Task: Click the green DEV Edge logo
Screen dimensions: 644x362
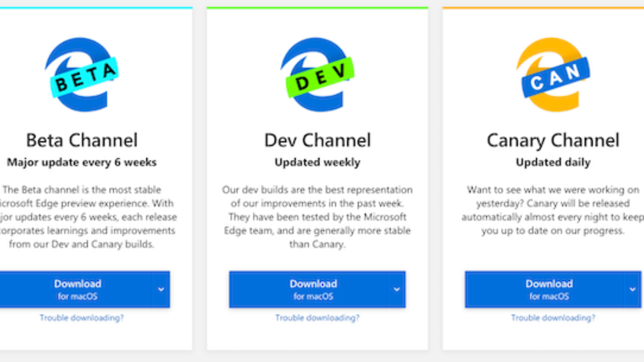Action: click(x=317, y=75)
